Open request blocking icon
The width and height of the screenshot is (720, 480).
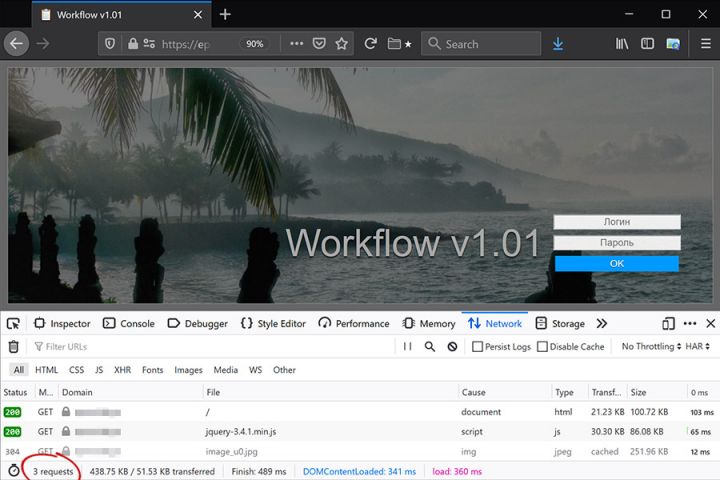(452, 347)
